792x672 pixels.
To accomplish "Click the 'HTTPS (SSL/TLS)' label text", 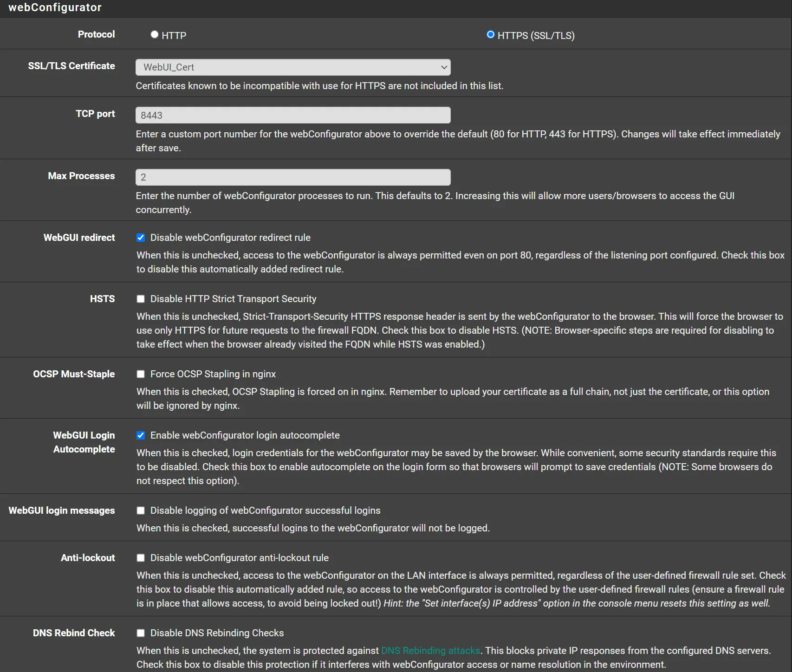I will point(536,36).
